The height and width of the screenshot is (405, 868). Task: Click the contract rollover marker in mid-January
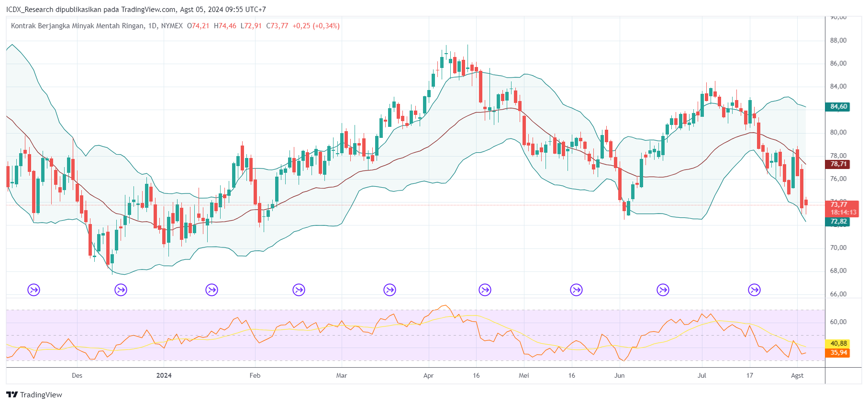point(211,290)
